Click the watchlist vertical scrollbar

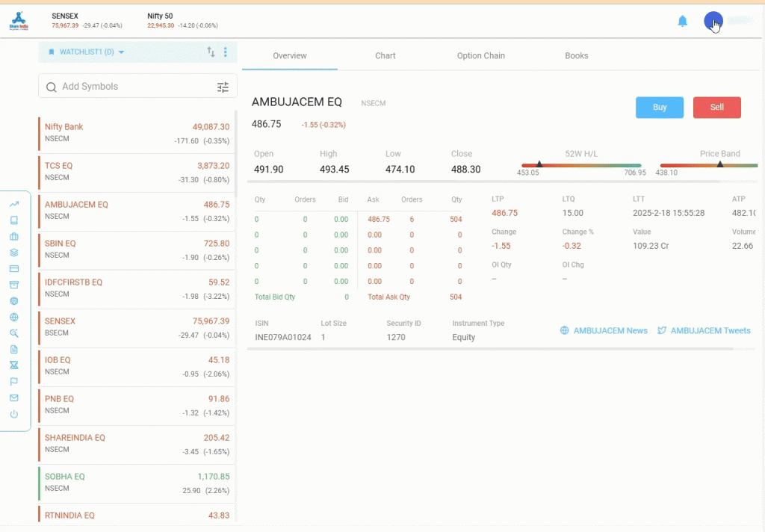[x=235, y=154]
